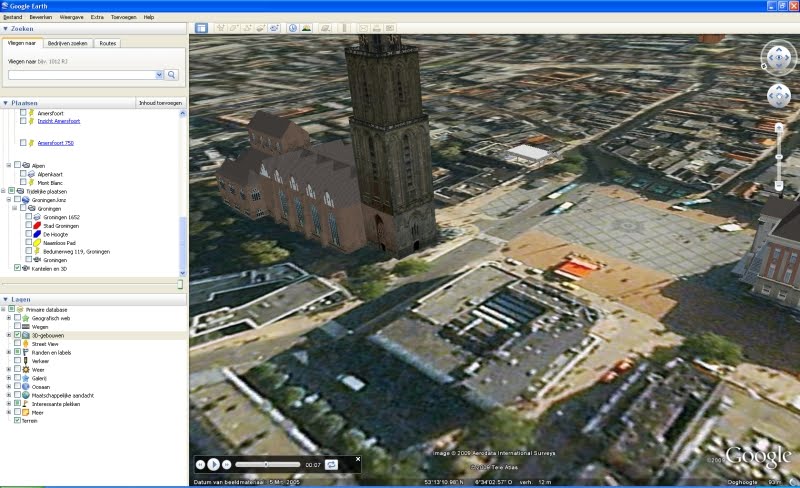Open the Bestand menu
This screenshot has width=800, height=488.
13,17
